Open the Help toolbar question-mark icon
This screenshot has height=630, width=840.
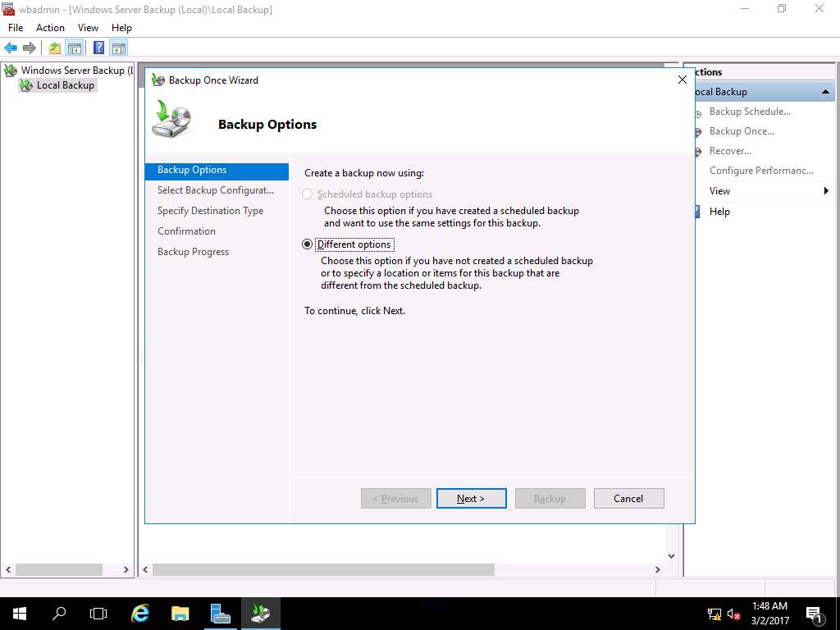(x=98, y=48)
